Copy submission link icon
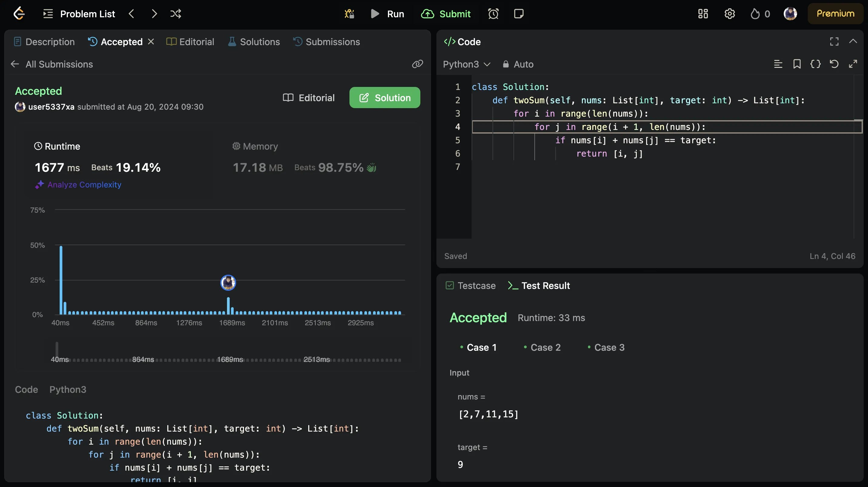The width and height of the screenshot is (868, 487). coord(418,64)
